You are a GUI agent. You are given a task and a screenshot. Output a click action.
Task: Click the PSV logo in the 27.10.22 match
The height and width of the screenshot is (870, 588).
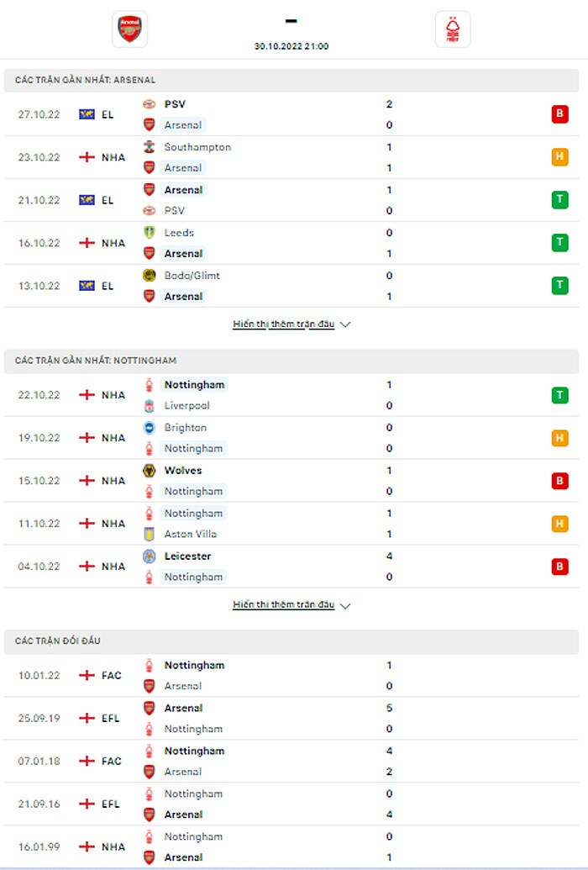click(150, 104)
